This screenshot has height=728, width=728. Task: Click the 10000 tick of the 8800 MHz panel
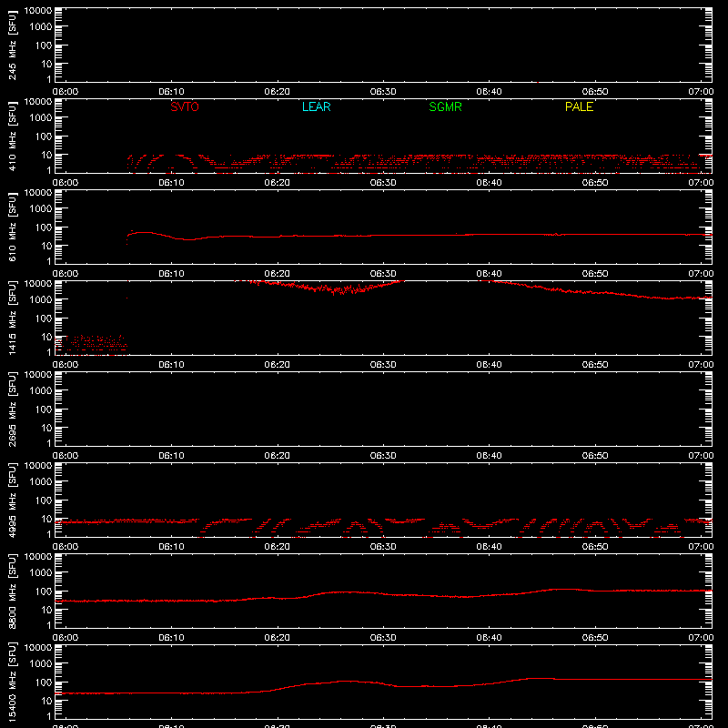point(38,557)
